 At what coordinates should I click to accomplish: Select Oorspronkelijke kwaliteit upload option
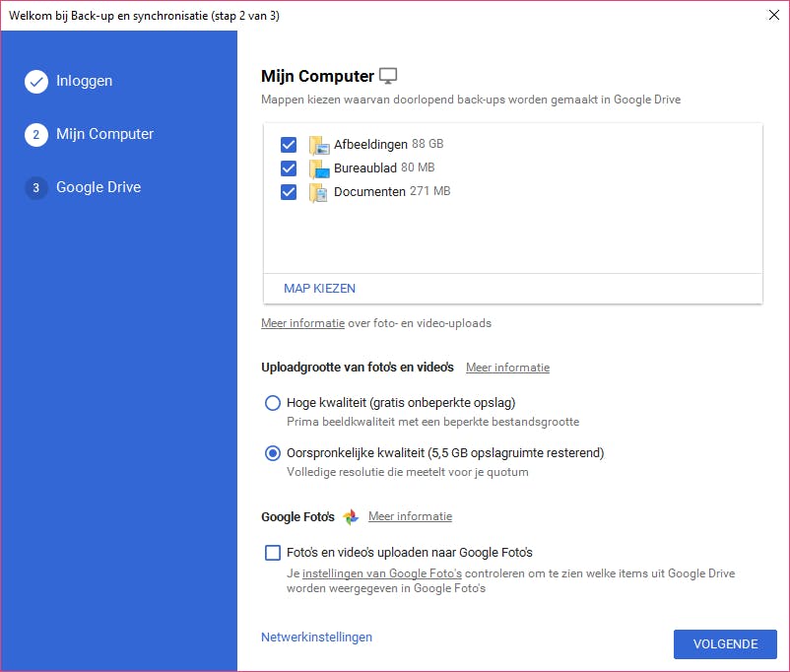pos(272,453)
